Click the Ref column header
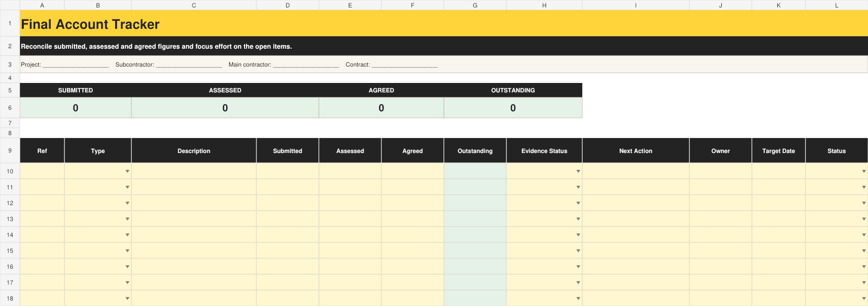 (x=42, y=151)
